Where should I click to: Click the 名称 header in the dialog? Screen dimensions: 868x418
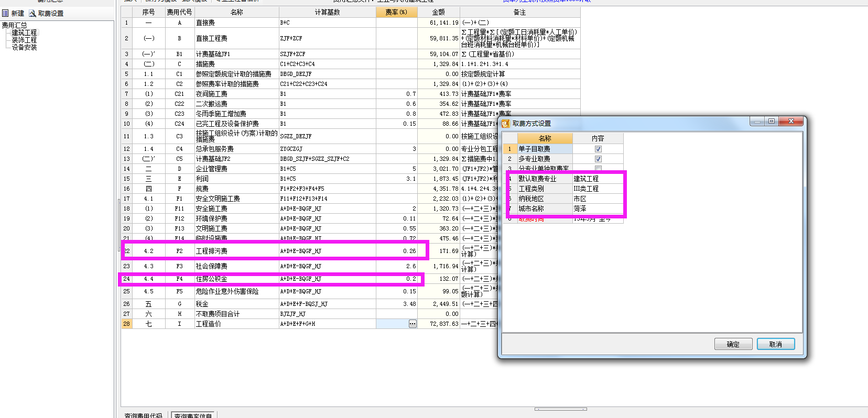[545, 138]
